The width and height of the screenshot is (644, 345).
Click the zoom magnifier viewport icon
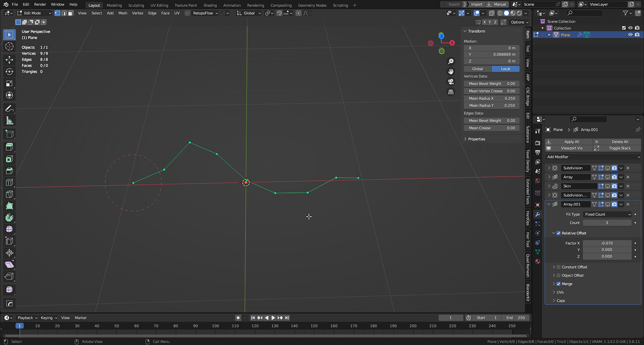[451, 61]
